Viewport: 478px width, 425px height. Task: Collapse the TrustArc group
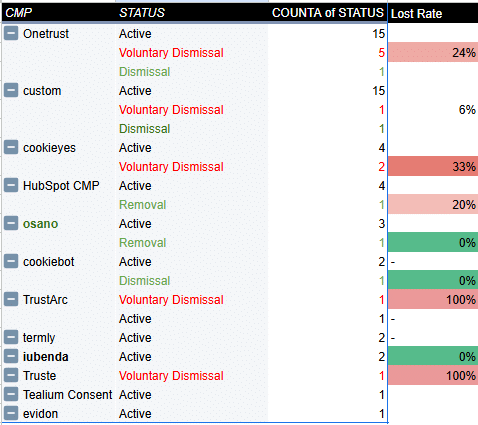[11, 299]
